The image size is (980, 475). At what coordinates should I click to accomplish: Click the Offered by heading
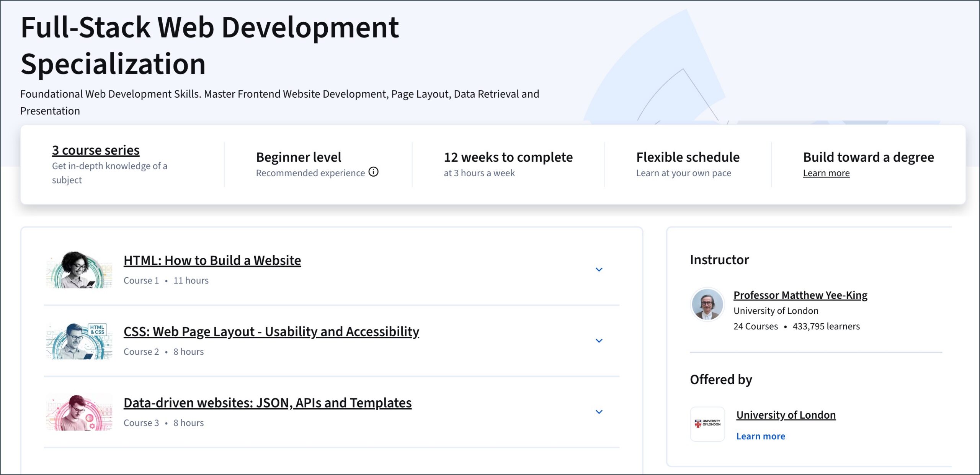[x=721, y=380]
